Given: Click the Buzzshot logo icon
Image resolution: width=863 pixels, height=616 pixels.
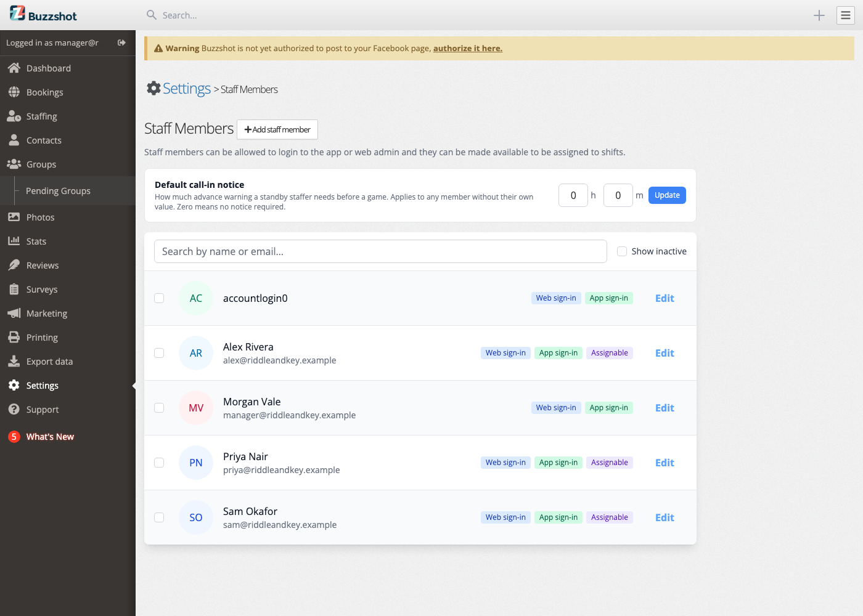Looking at the screenshot, I should tap(17, 13).
